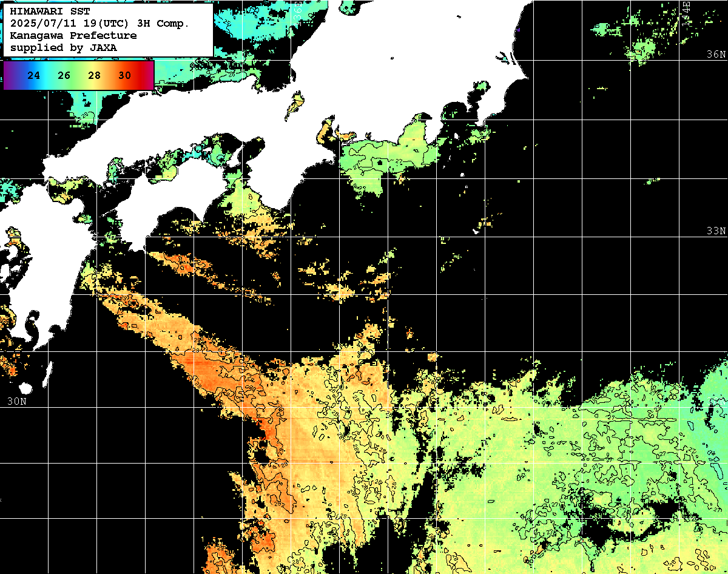The width and height of the screenshot is (728, 574).
Task: Click the 33N latitude label
Action: click(x=716, y=231)
